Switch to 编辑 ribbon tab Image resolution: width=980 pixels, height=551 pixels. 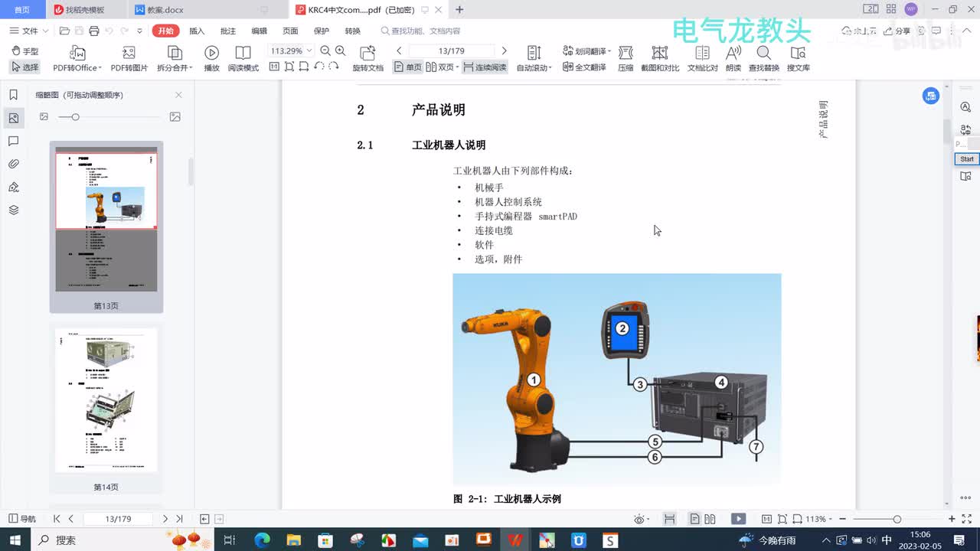(x=260, y=31)
